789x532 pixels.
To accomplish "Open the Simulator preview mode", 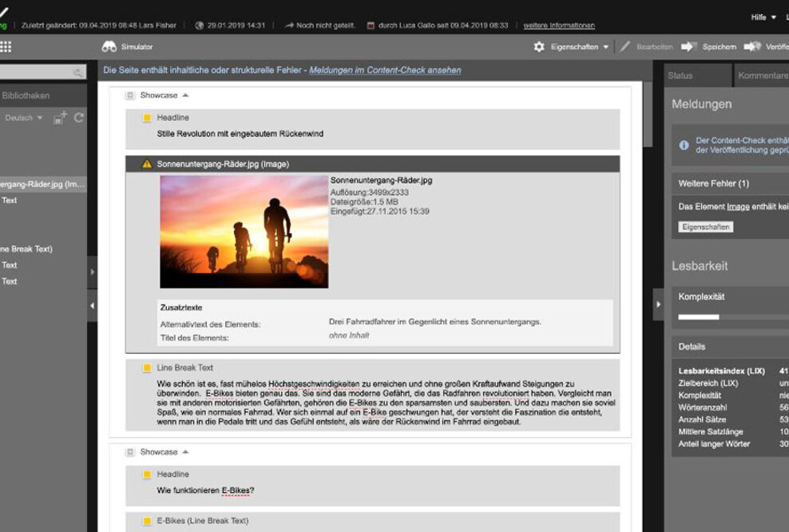I will pos(130,46).
